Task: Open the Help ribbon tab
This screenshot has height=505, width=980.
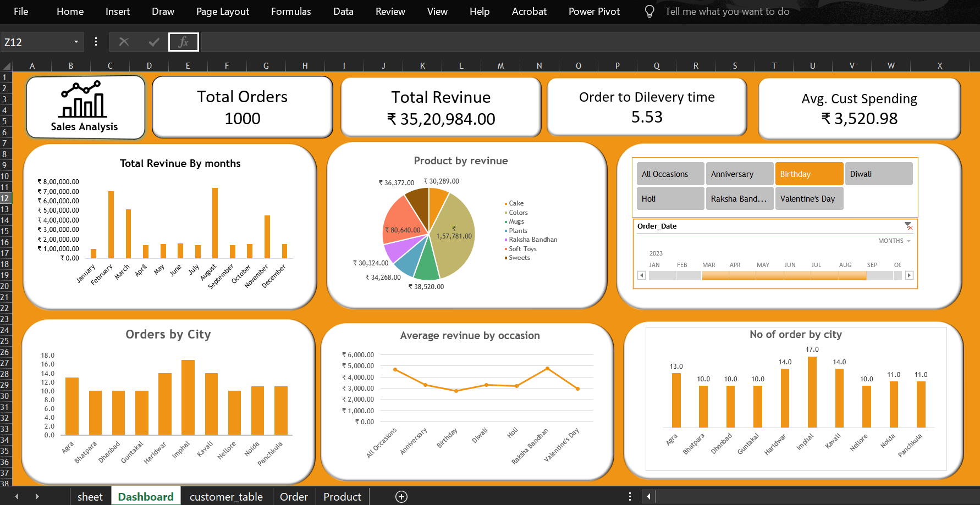Action: click(480, 12)
